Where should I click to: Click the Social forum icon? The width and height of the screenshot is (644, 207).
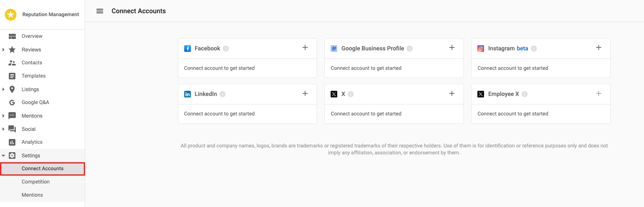click(x=12, y=129)
